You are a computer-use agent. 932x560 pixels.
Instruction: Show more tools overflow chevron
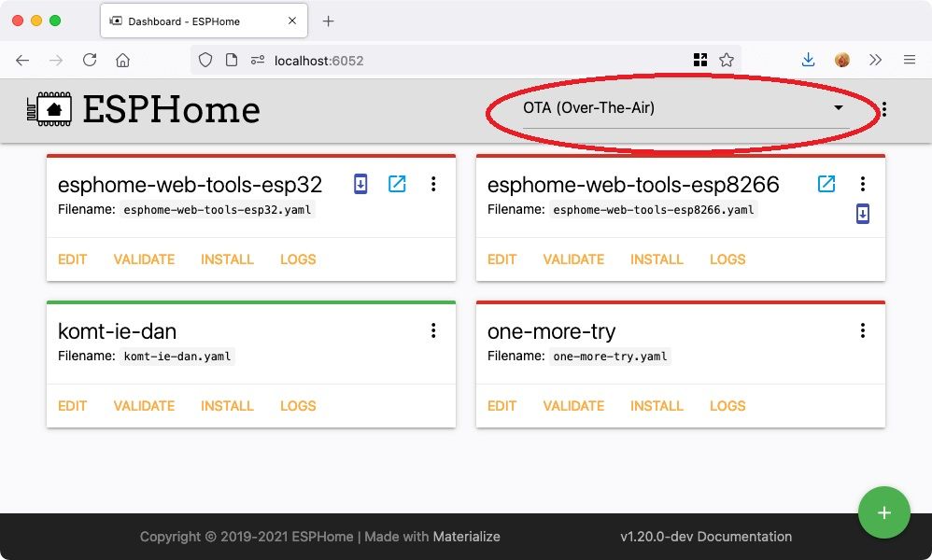(875, 60)
